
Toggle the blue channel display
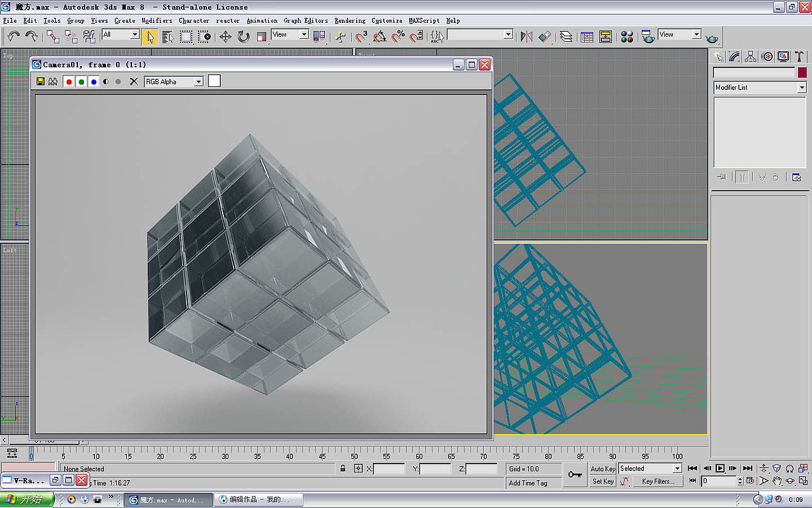(x=93, y=81)
